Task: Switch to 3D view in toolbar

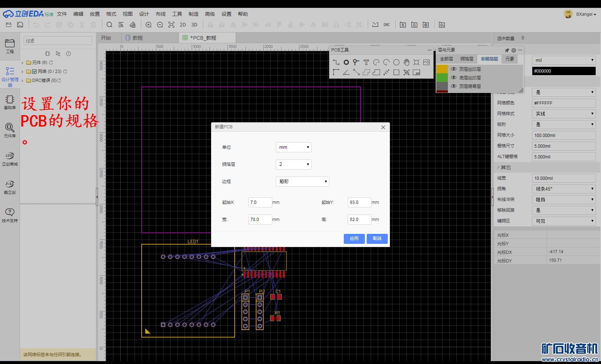Action: pos(194,25)
